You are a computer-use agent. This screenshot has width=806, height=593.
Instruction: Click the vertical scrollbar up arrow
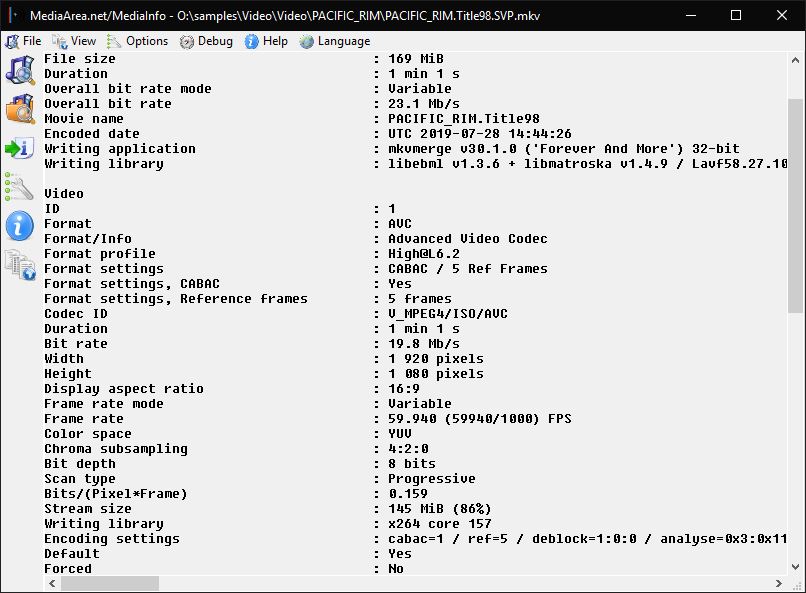pyautogui.click(x=795, y=61)
